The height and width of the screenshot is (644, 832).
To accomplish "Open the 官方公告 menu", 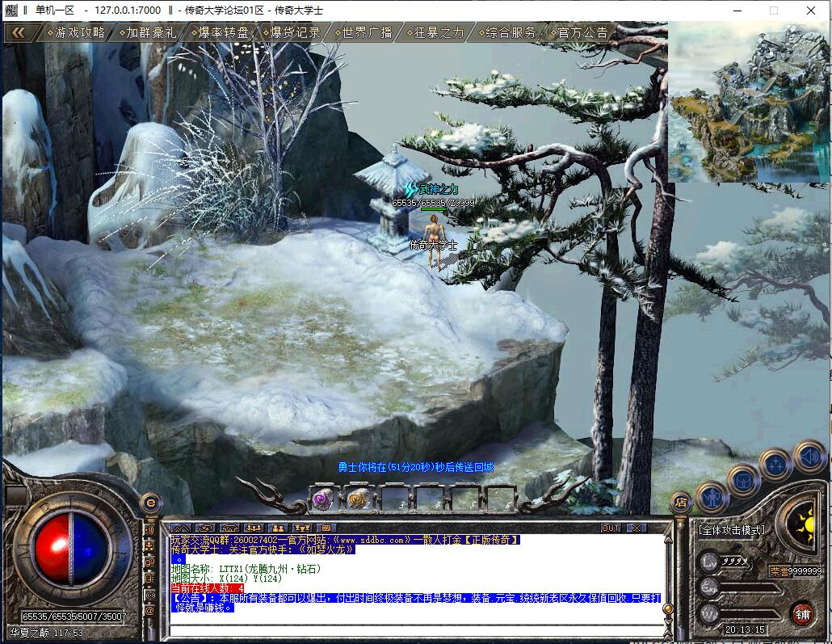I will tap(579, 33).
